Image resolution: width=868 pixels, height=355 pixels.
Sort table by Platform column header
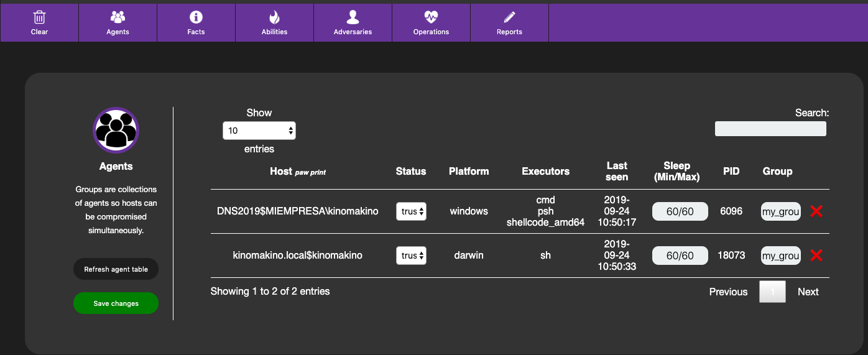(x=469, y=172)
